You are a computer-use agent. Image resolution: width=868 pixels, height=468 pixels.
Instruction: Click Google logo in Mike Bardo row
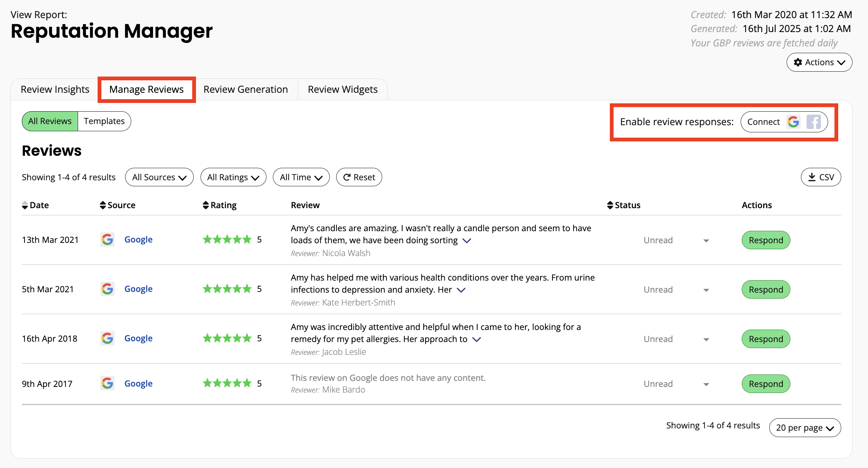tap(107, 384)
